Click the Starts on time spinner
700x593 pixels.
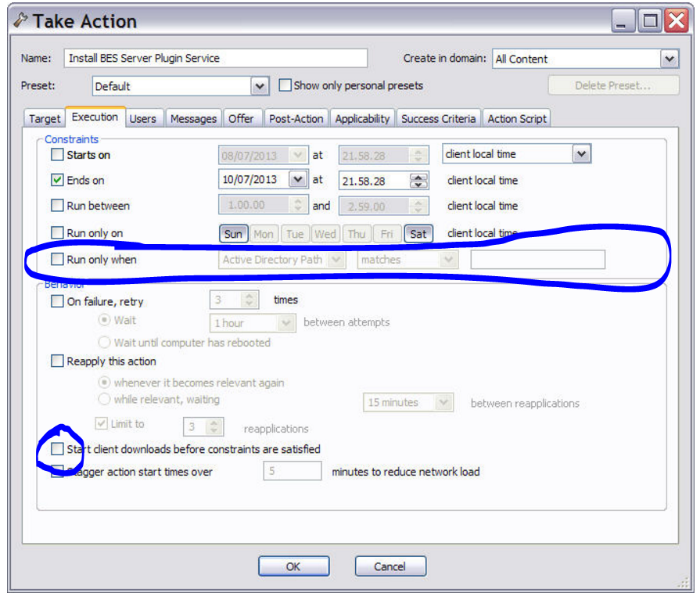tap(418, 156)
